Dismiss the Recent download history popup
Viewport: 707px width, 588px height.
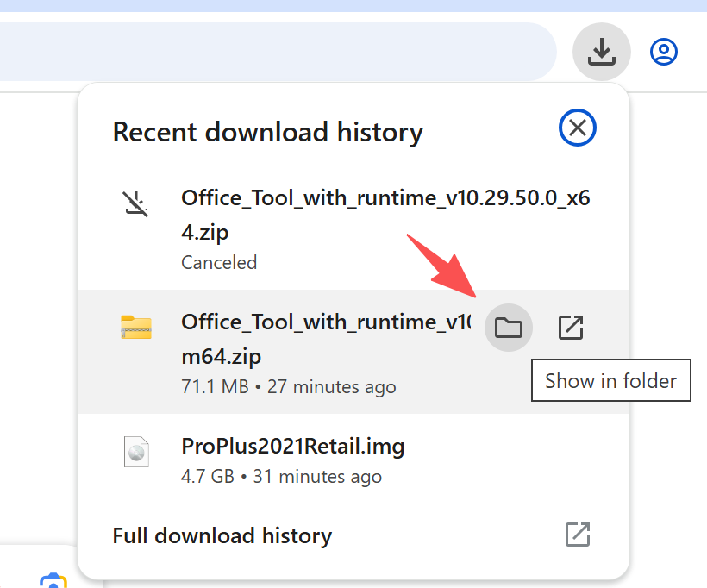577,128
